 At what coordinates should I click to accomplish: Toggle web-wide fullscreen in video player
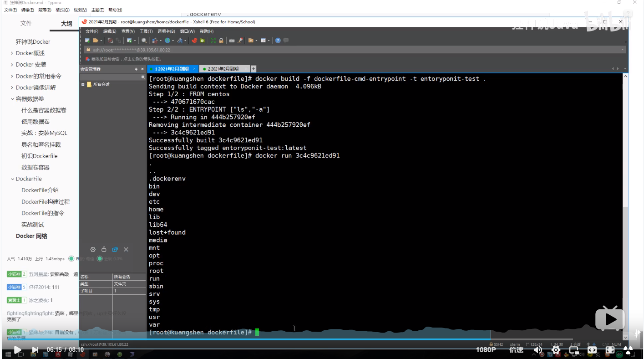point(592,350)
